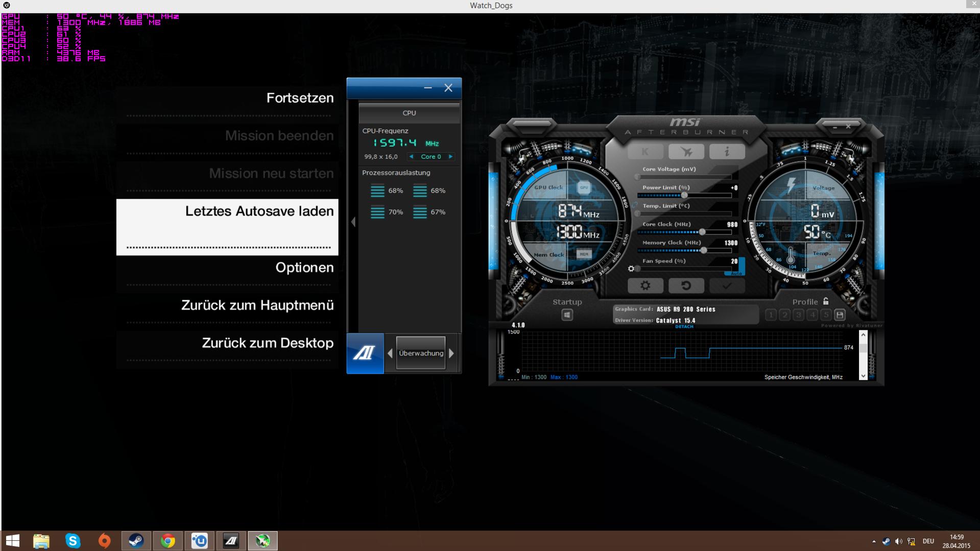Open Skype from the taskbar
This screenshot has width=980, height=551.
[x=73, y=541]
